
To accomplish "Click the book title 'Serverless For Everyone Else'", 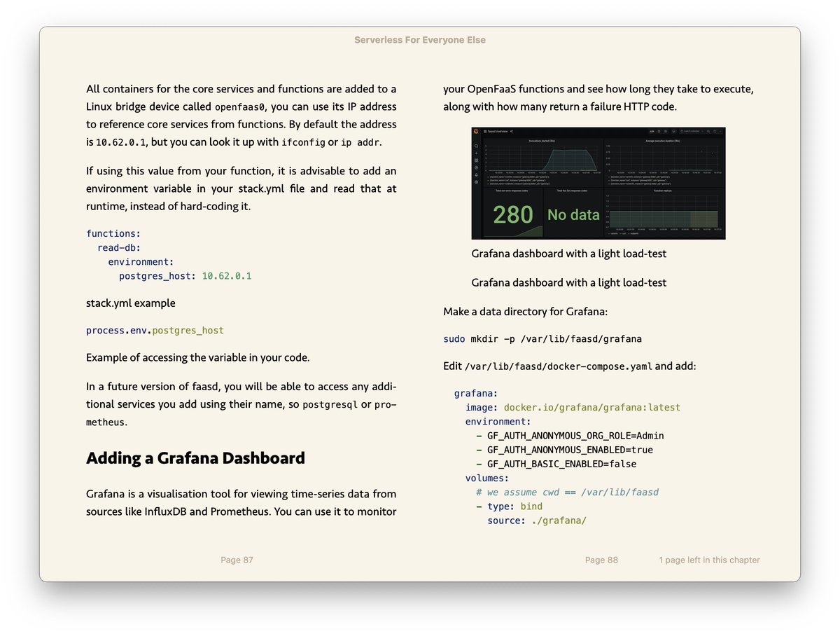I will pos(420,40).
